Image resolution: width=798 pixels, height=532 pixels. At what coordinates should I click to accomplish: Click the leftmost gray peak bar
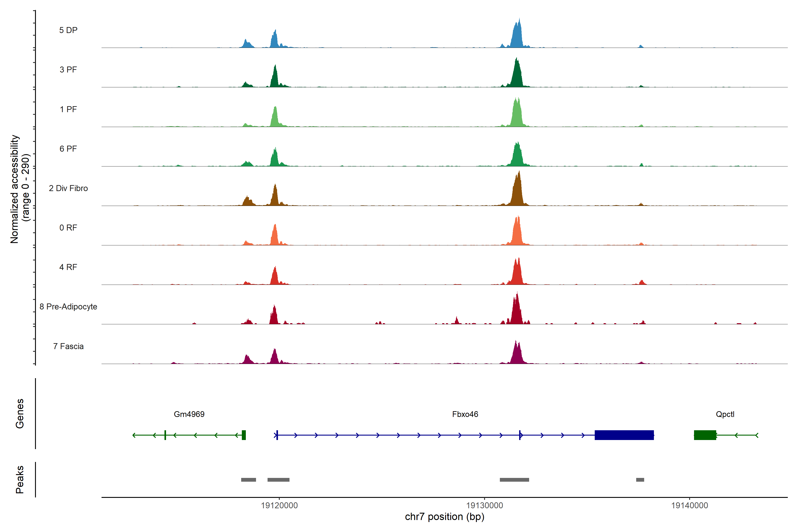click(248, 480)
